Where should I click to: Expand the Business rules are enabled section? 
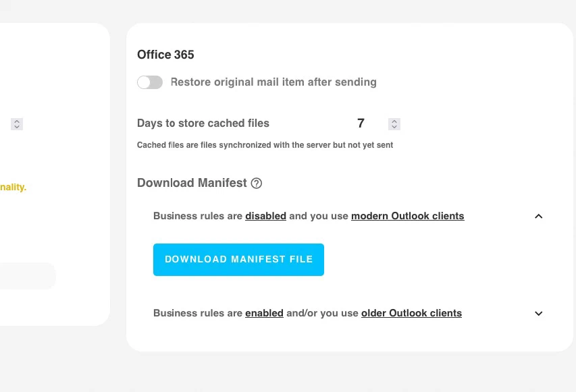[x=539, y=314]
